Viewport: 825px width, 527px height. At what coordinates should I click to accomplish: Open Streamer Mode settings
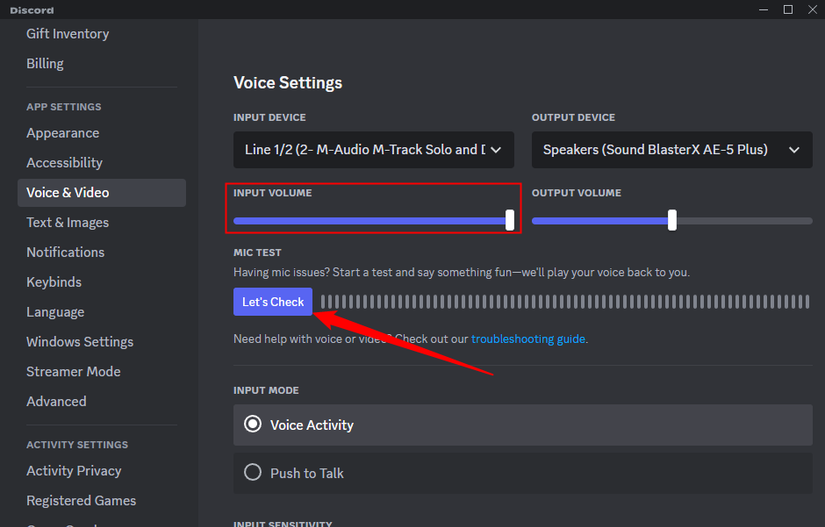73,371
